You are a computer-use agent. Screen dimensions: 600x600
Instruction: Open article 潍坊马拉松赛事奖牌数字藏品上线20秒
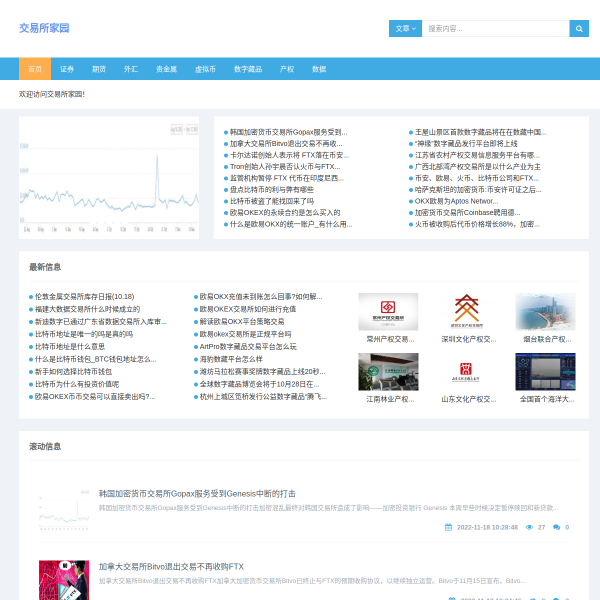(262, 372)
